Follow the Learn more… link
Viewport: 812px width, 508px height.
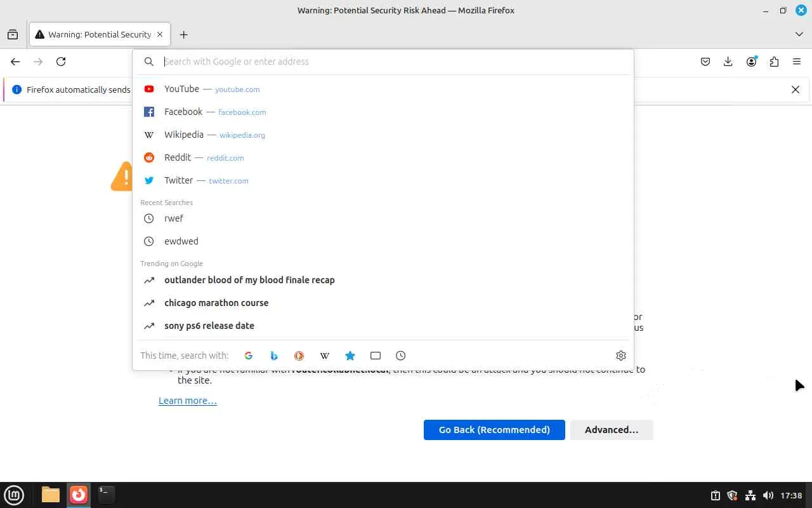pyautogui.click(x=188, y=401)
